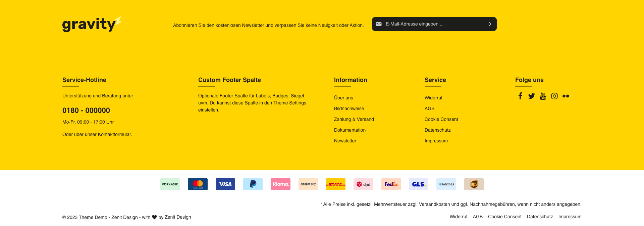Click the YouTube icon
The width and height of the screenshot is (644, 226).
point(543,96)
